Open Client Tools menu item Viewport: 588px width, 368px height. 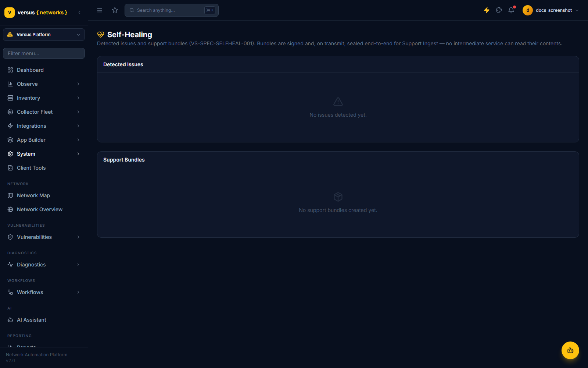coord(44,168)
